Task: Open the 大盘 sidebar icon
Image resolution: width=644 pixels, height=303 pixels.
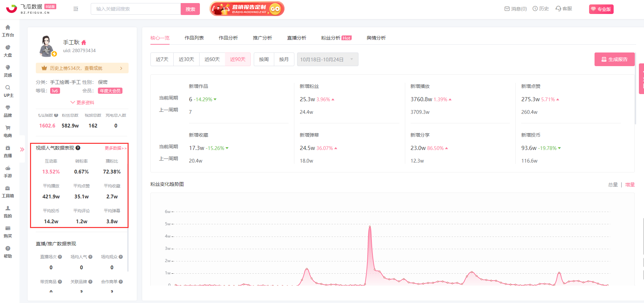Action: point(8,47)
